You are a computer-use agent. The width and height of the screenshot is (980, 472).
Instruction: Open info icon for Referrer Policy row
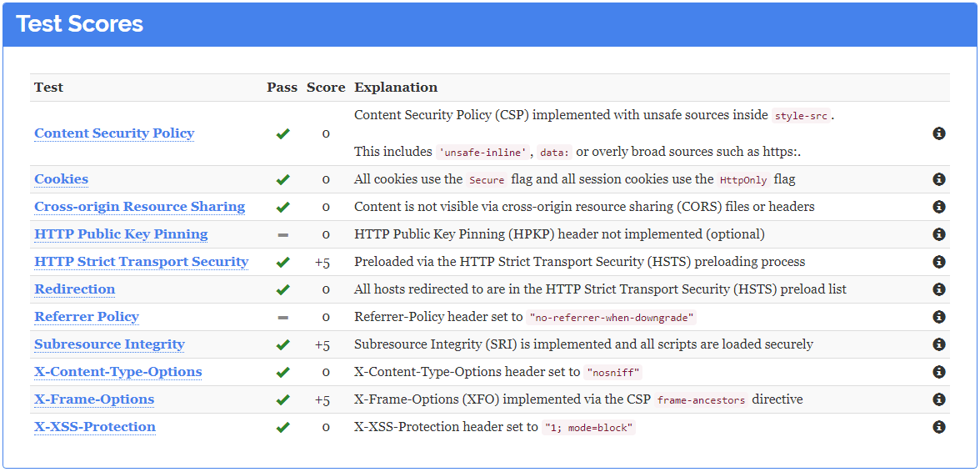point(938,317)
